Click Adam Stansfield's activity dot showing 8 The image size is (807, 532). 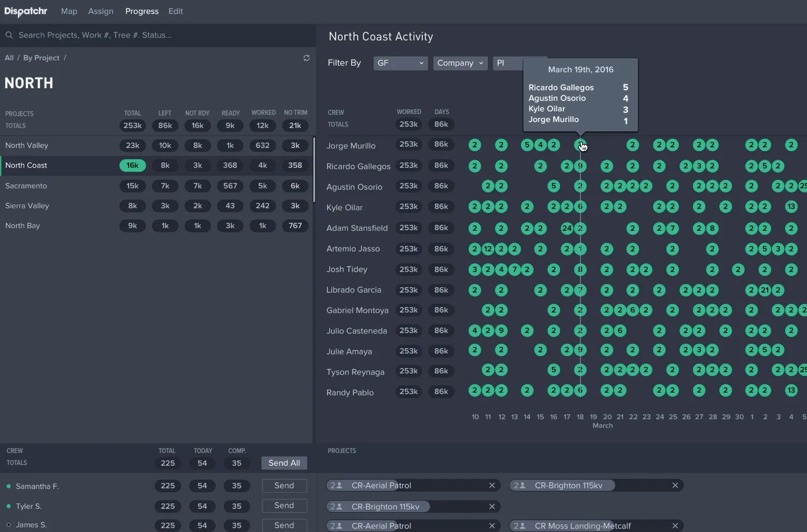pyautogui.click(x=712, y=228)
